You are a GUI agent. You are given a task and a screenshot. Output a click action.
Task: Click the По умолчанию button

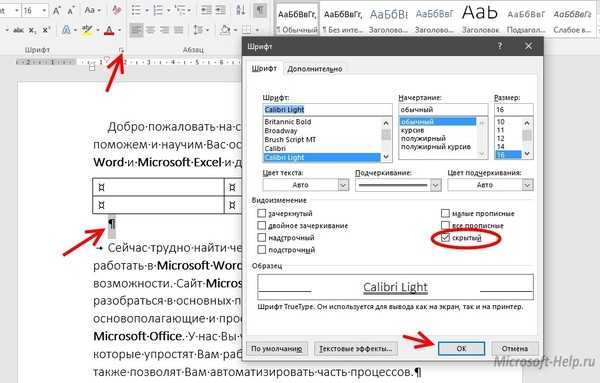pyautogui.click(x=277, y=349)
